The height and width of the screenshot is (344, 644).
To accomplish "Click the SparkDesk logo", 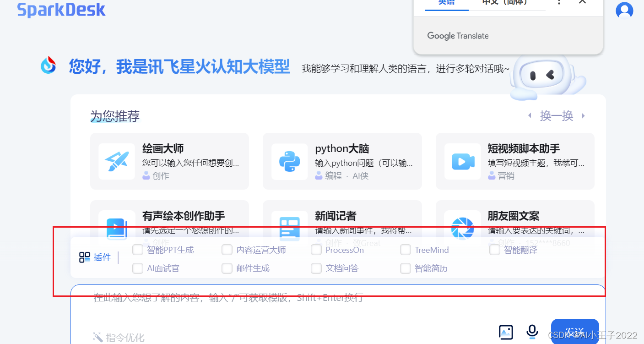I will click(x=61, y=9).
